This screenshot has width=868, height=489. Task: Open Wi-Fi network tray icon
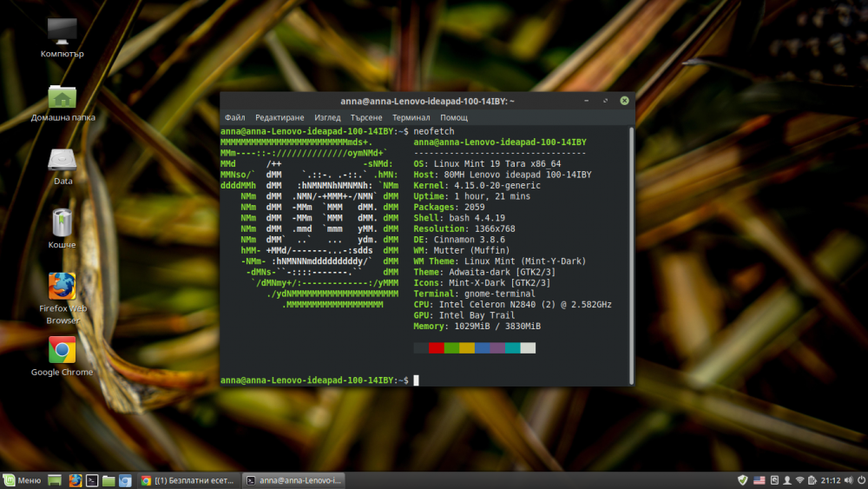click(x=799, y=480)
